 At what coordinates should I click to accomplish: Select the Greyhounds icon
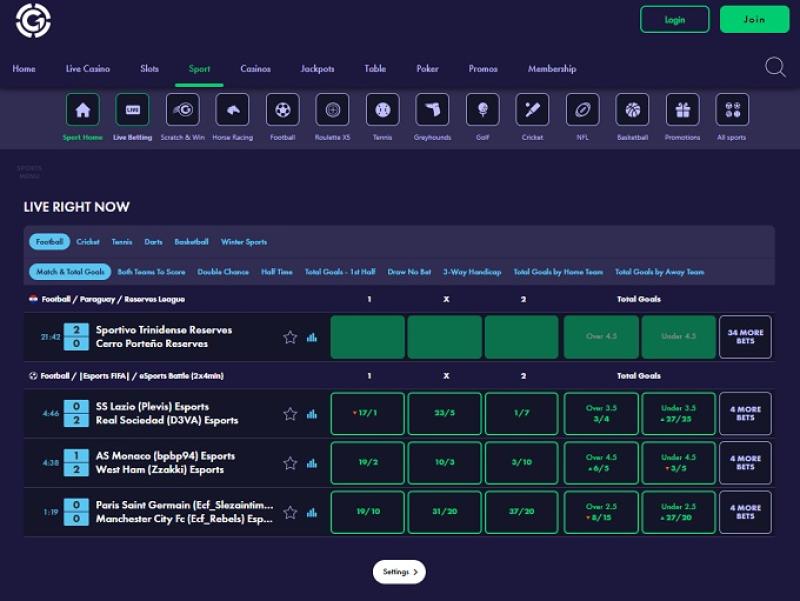point(432,110)
